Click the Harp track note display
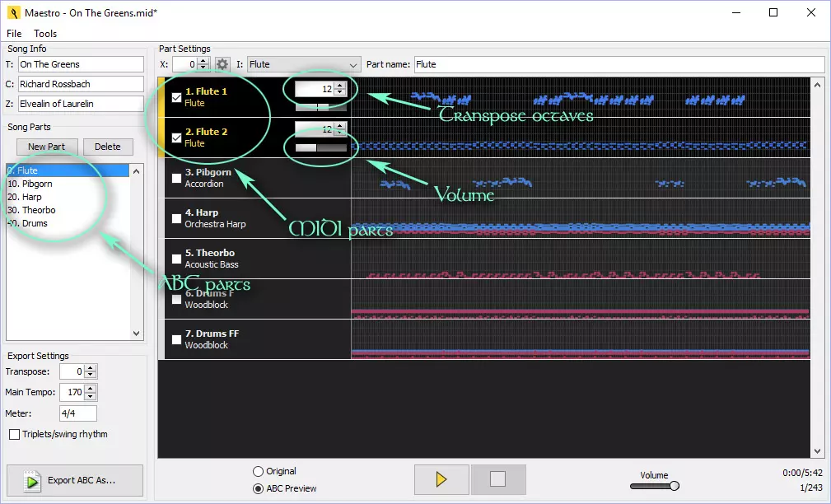The height and width of the screenshot is (504, 831). [581, 218]
